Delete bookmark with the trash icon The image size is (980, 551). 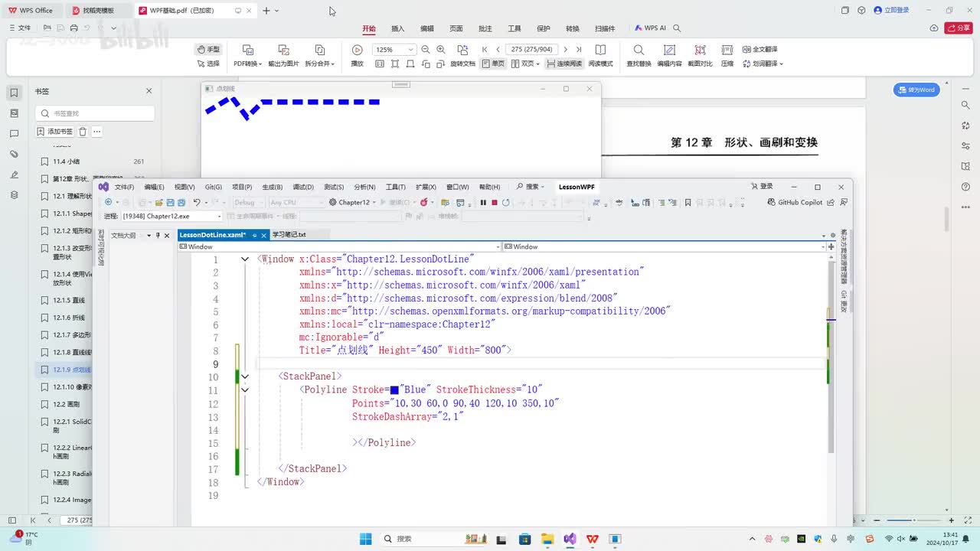(83, 132)
